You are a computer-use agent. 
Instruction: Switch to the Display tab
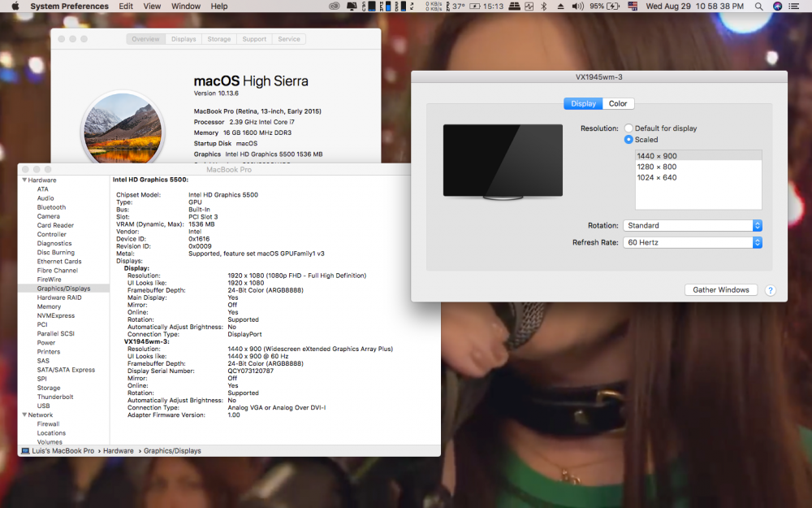[583, 104]
